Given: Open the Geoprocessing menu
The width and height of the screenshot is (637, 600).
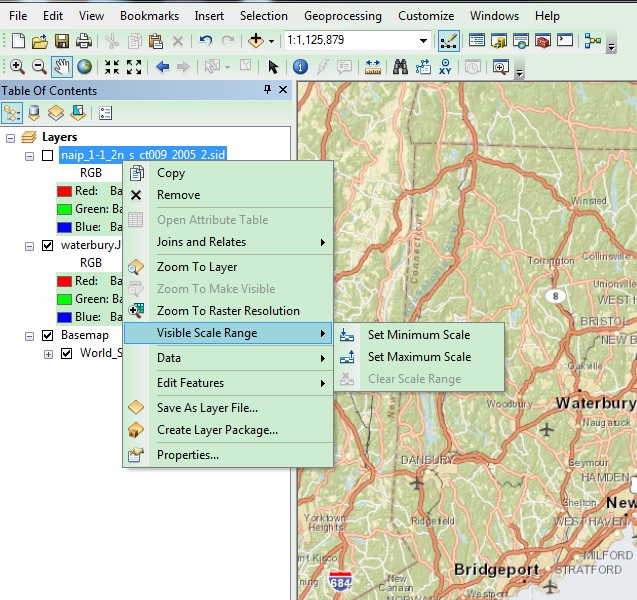Looking at the screenshot, I should point(343,16).
